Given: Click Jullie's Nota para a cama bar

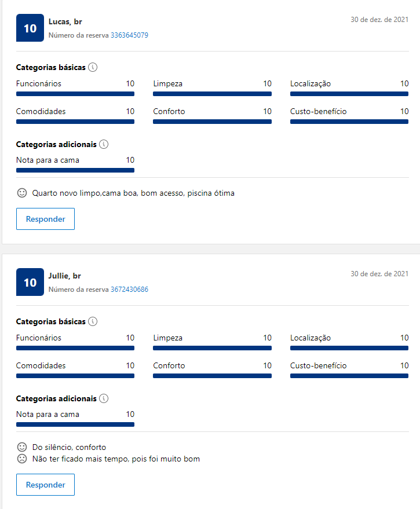Looking at the screenshot, I should click(x=75, y=424).
